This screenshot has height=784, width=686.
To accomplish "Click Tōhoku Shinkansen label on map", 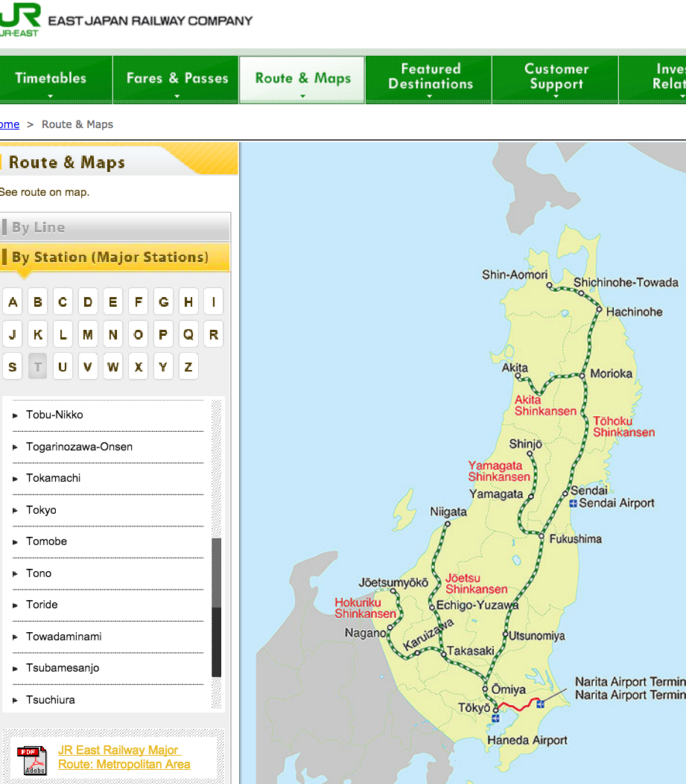I will [624, 427].
